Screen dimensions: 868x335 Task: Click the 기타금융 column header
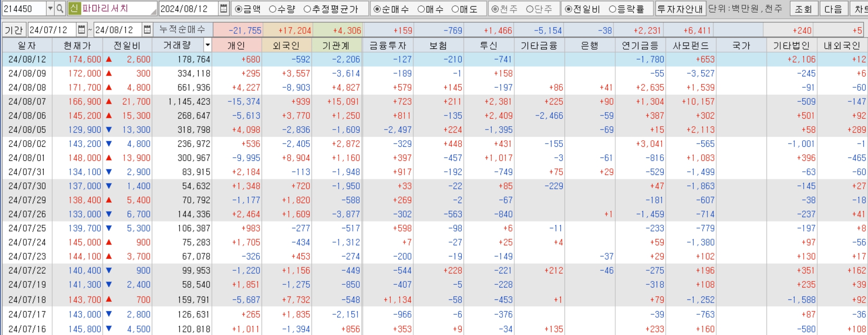(539, 46)
